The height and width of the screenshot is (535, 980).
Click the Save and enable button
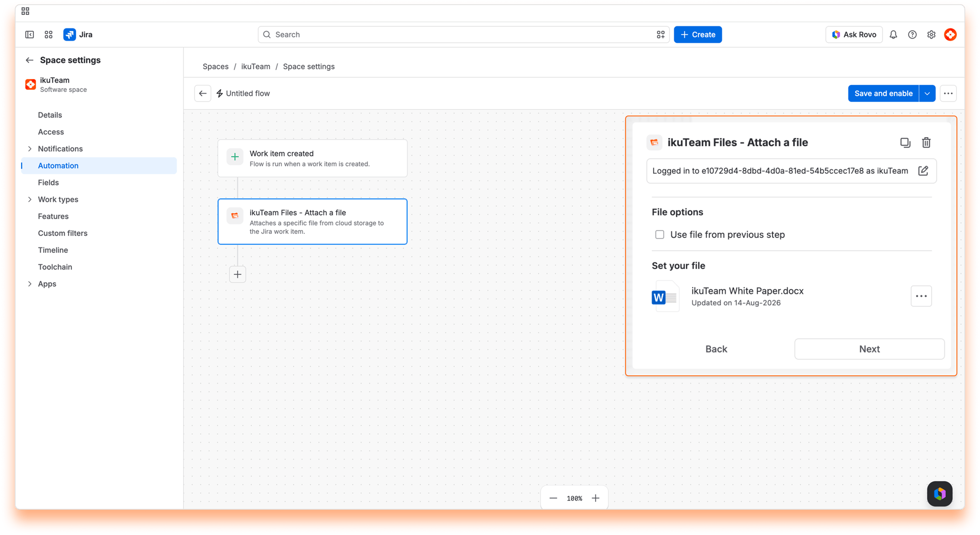883,93
